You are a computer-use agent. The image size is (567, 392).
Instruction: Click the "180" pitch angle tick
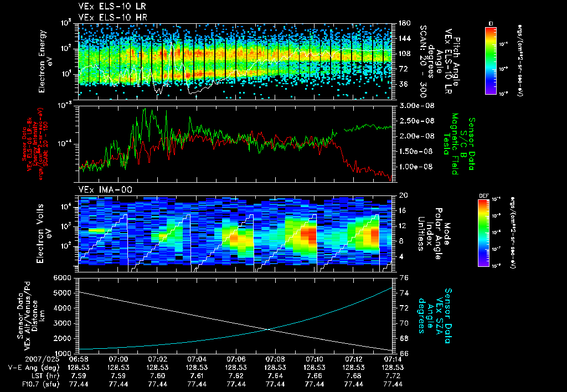404,23
